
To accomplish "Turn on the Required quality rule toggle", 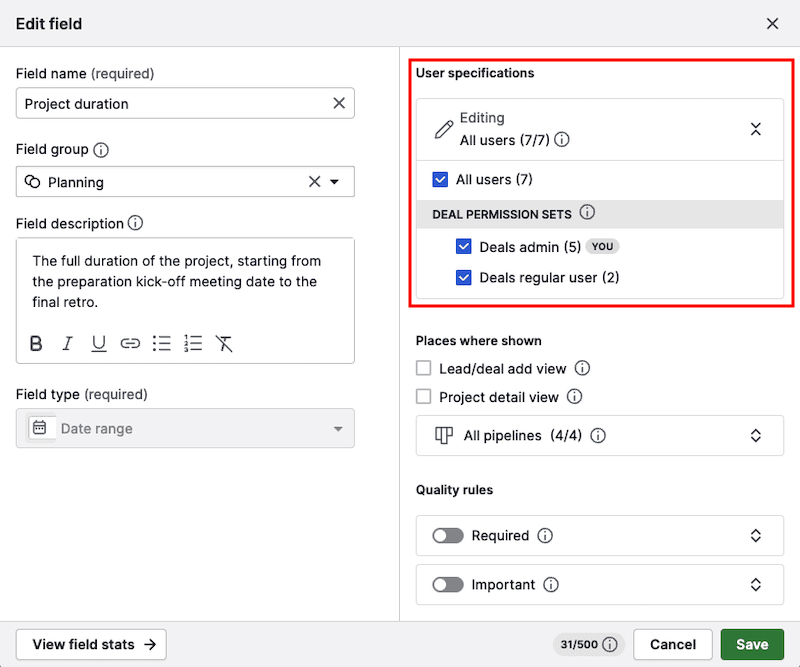I will coord(448,536).
